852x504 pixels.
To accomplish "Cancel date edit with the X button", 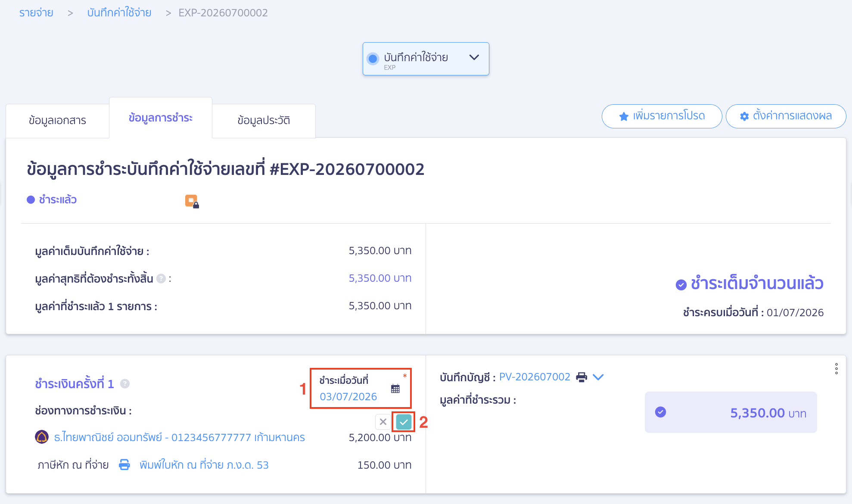I will pos(383,422).
